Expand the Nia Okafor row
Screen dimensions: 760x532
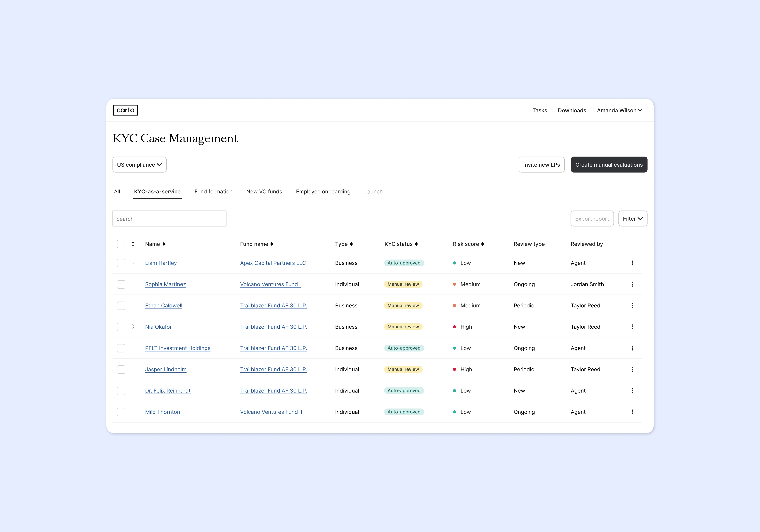click(133, 327)
